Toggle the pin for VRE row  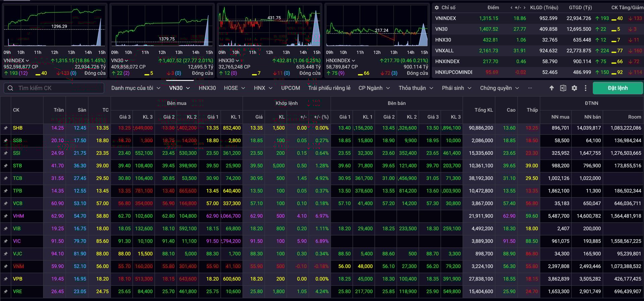click(x=6, y=292)
